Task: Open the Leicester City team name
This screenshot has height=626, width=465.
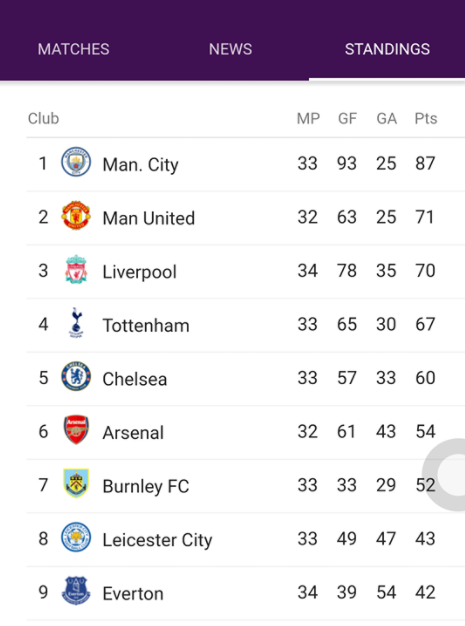Action: click(x=157, y=540)
